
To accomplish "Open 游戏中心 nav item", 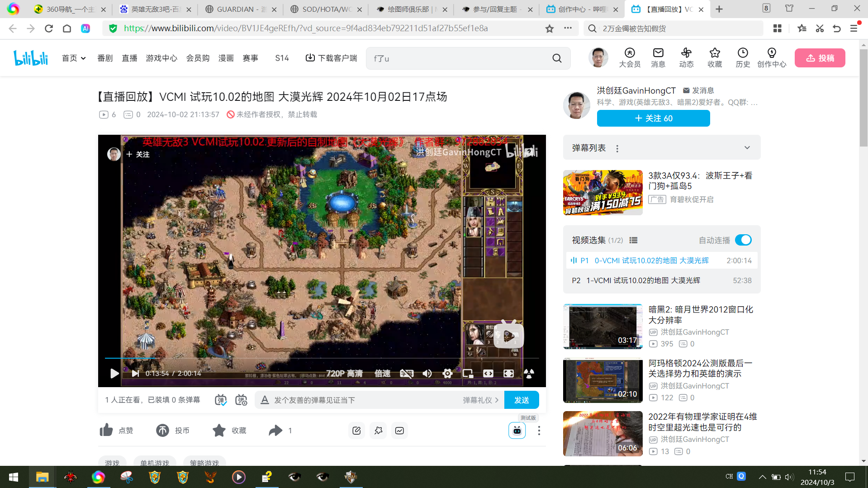I will [161, 58].
